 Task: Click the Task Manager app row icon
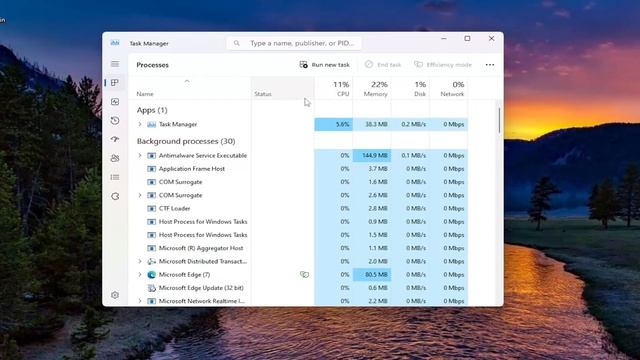(x=151, y=124)
